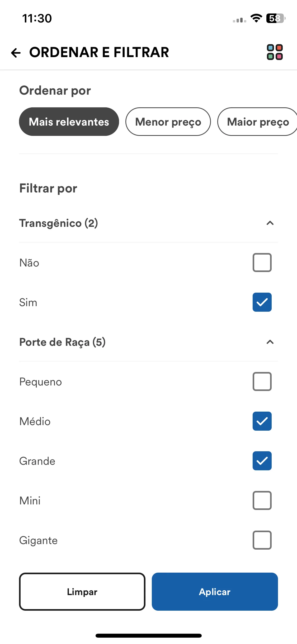The width and height of the screenshot is (297, 644).
Task: Uncheck the Sim checkbox
Action: point(262,302)
